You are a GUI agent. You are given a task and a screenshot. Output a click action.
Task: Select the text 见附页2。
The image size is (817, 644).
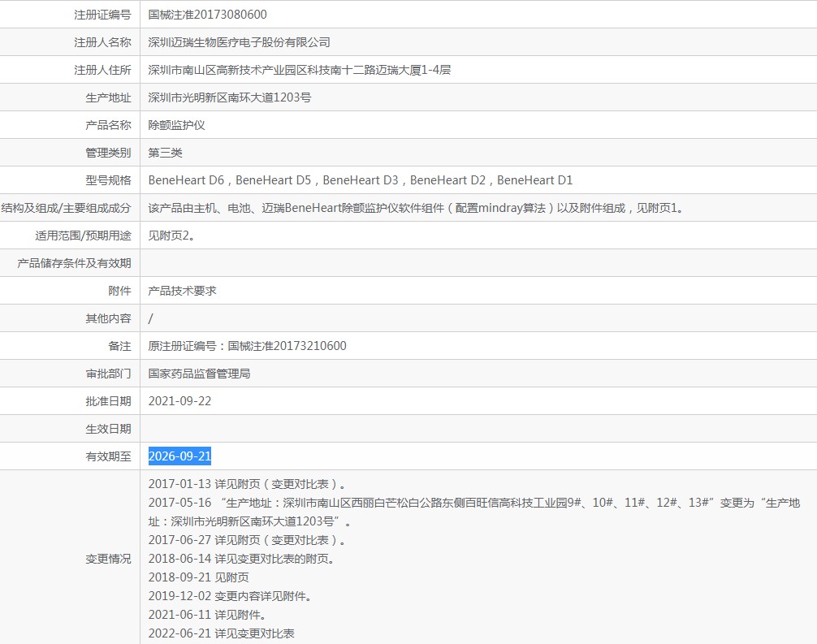[x=171, y=236]
